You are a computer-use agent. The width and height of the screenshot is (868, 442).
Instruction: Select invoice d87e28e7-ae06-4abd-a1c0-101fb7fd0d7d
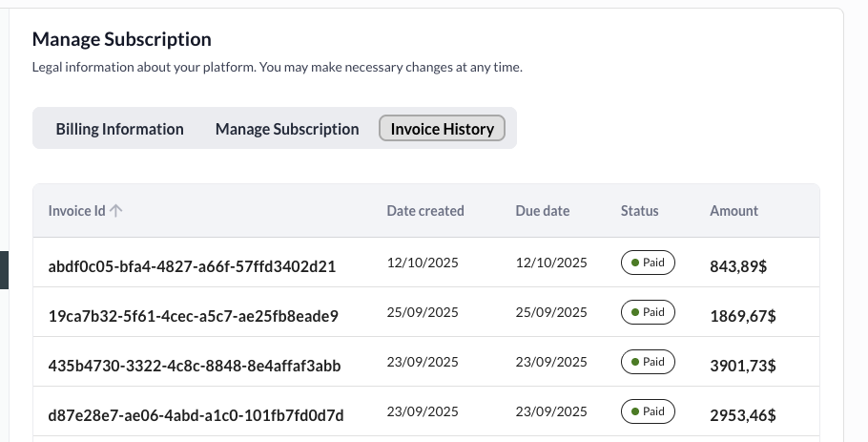point(196,415)
